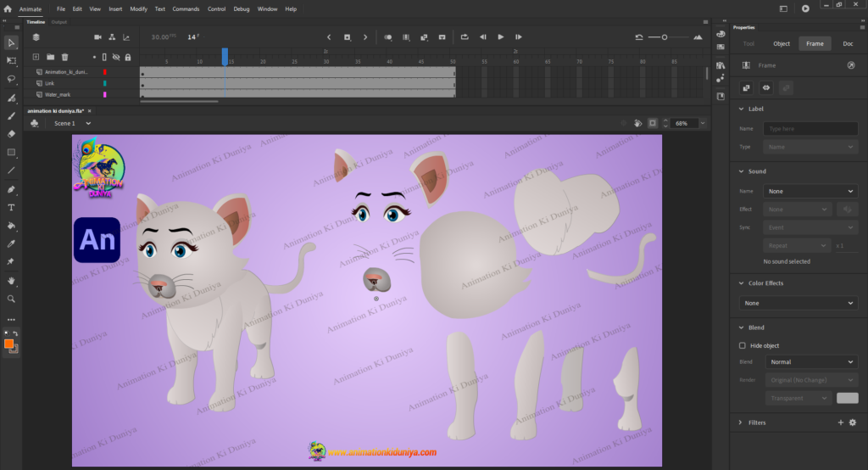Viewport: 868px width, 470px height.
Task: Step back one frame
Action: pos(482,37)
